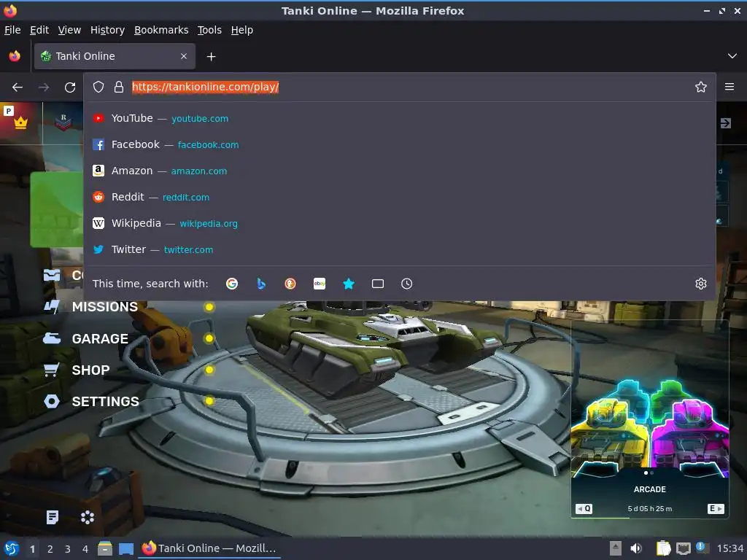747x560 pixels.
Task: Select the Wikipedia suggestion
Action: (399, 223)
